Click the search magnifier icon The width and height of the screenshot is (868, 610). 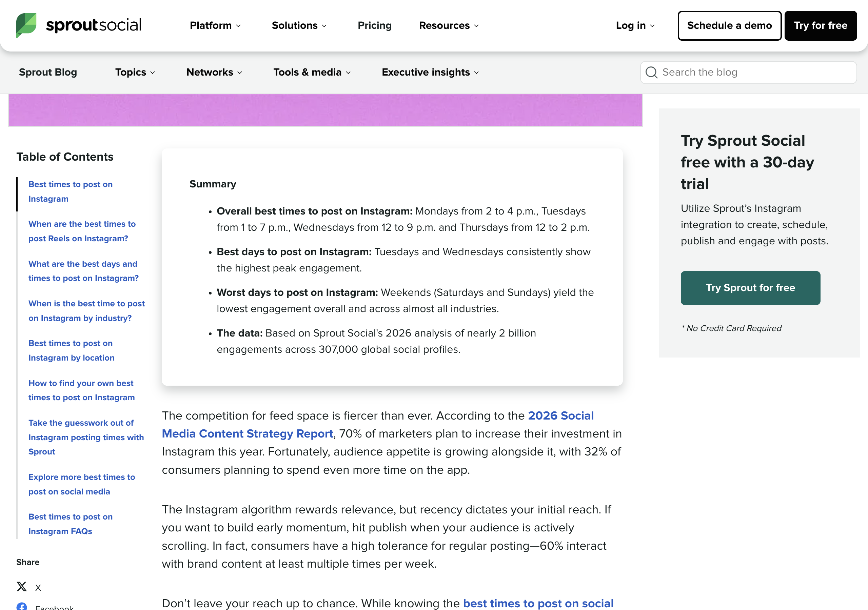[651, 72]
